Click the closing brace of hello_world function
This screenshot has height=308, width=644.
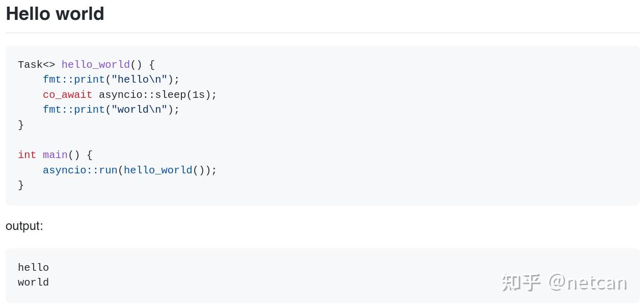(x=21, y=125)
